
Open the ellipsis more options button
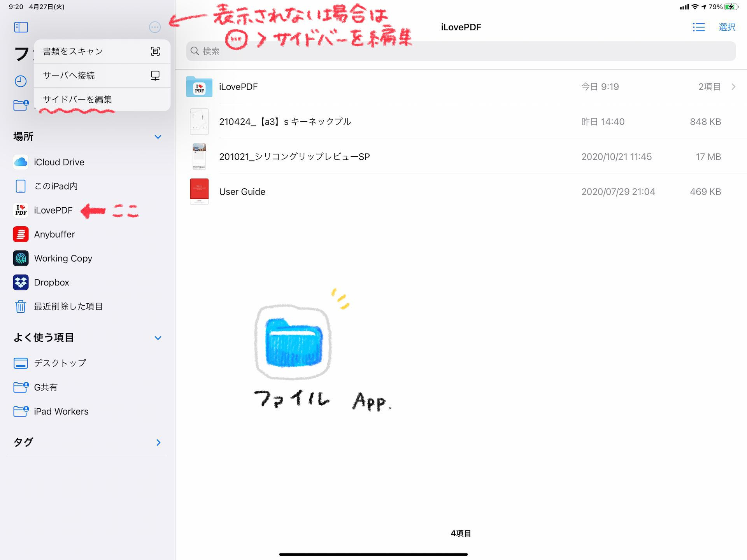click(x=155, y=27)
